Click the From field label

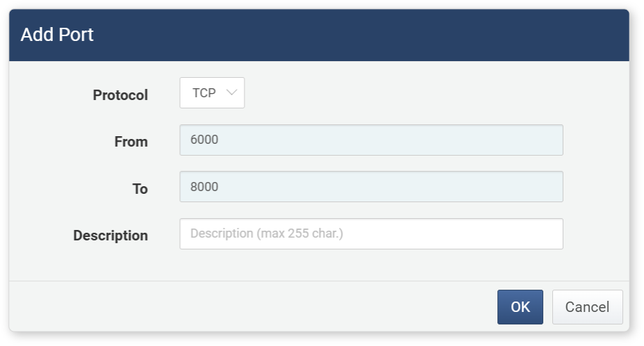click(131, 142)
